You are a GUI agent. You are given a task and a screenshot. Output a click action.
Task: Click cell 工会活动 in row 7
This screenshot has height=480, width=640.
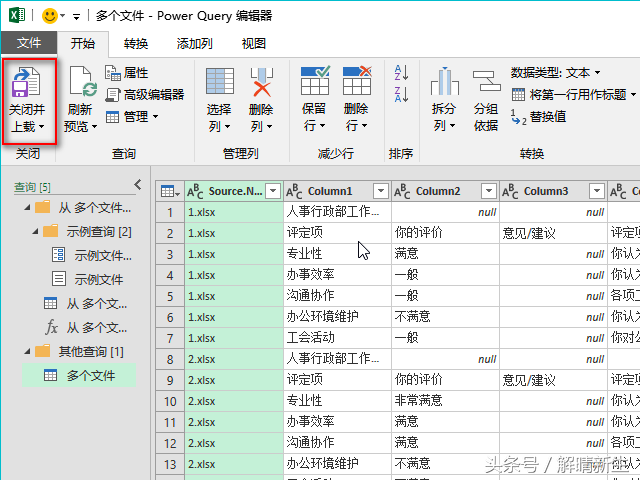[x=337, y=338]
